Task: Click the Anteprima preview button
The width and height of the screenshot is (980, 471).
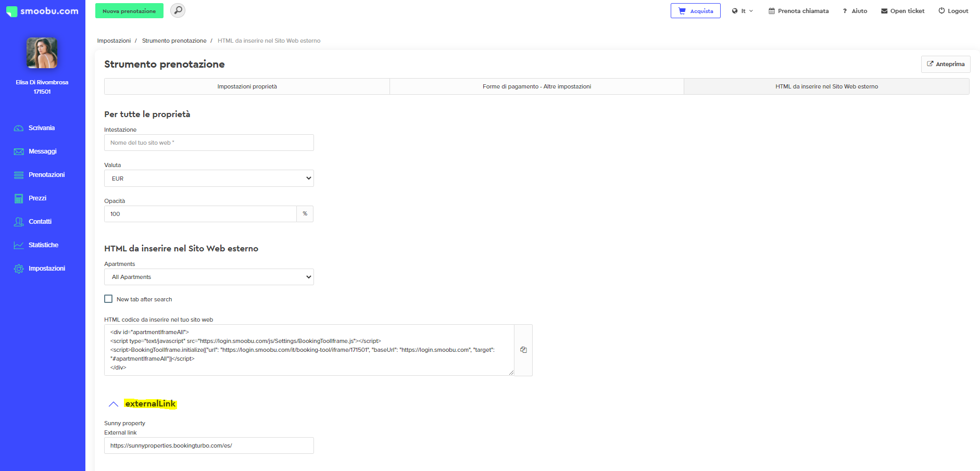Action: (x=945, y=64)
